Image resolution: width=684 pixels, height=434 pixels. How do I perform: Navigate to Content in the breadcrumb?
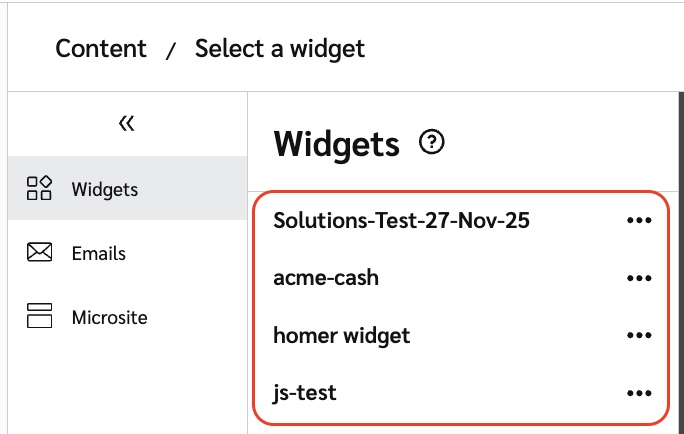pyautogui.click(x=101, y=48)
